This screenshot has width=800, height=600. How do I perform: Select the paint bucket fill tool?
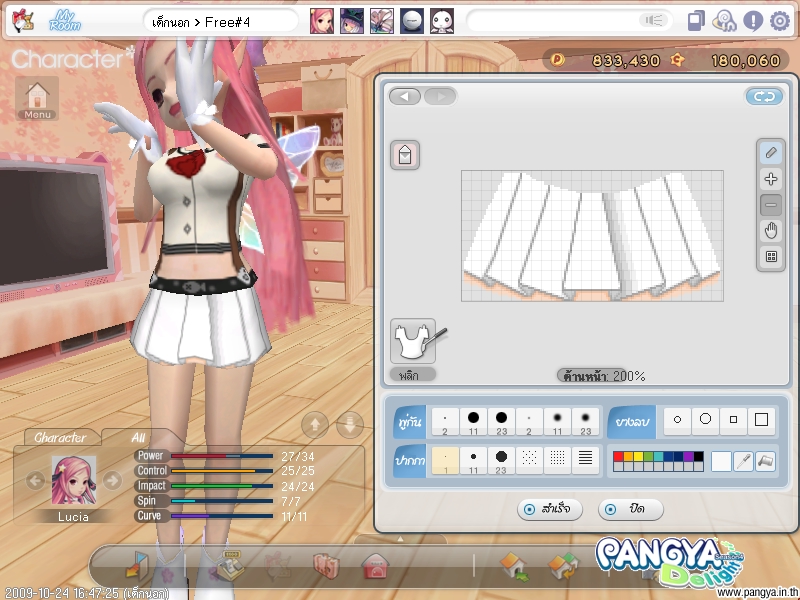(x=766, y=462)
